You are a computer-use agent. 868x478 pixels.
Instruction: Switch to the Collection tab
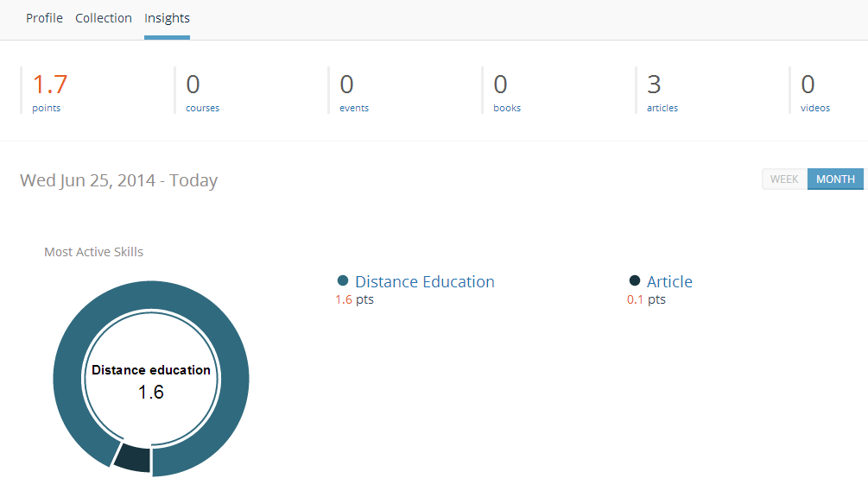point(104,18)
